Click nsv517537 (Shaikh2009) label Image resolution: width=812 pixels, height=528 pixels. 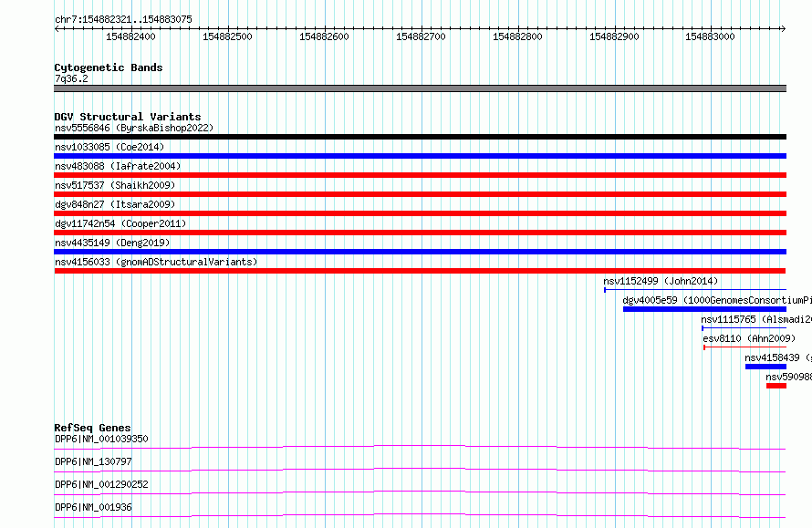pos(115,185)
